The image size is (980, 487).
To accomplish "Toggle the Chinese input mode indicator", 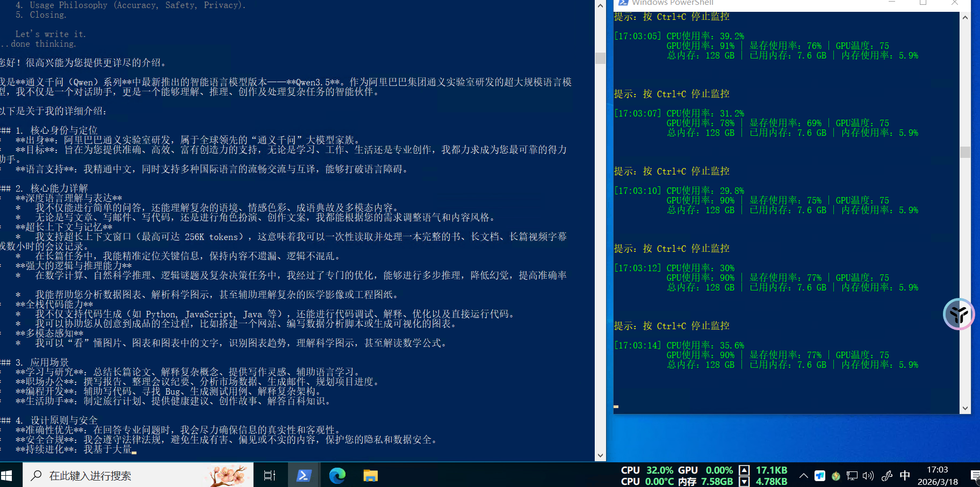I will pos(905,476).
